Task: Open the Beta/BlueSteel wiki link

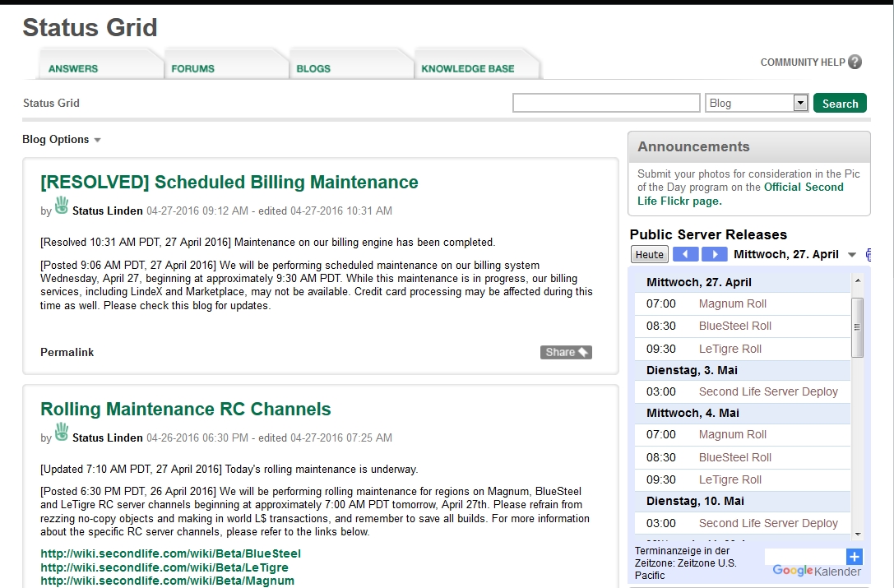Action: pos(170,553)
